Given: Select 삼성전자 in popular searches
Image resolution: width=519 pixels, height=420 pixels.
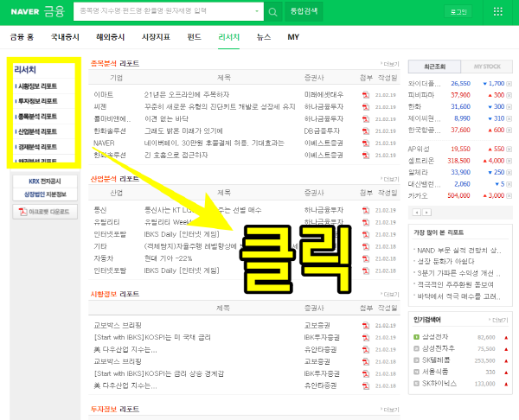Looking at the screenshot, I should pos(435,337).
